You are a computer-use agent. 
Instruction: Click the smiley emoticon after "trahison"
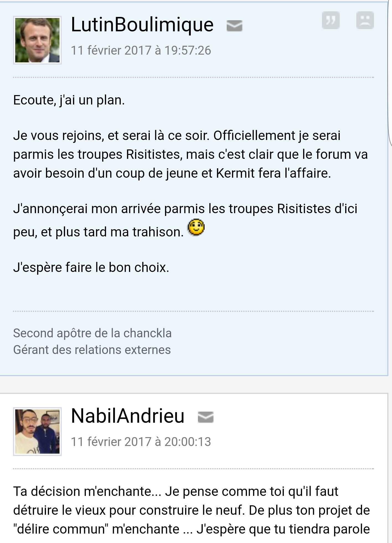(x=196, y=228)
